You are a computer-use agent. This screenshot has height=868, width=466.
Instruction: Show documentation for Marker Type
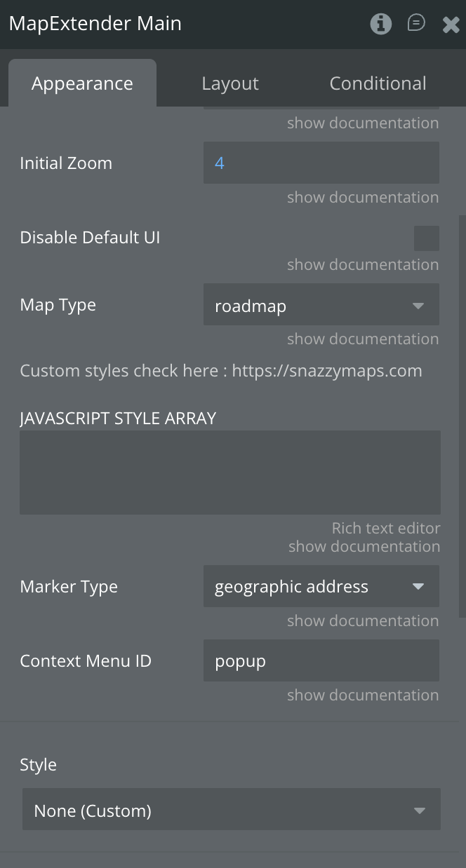pyautogui.click(x=363, y=621)
